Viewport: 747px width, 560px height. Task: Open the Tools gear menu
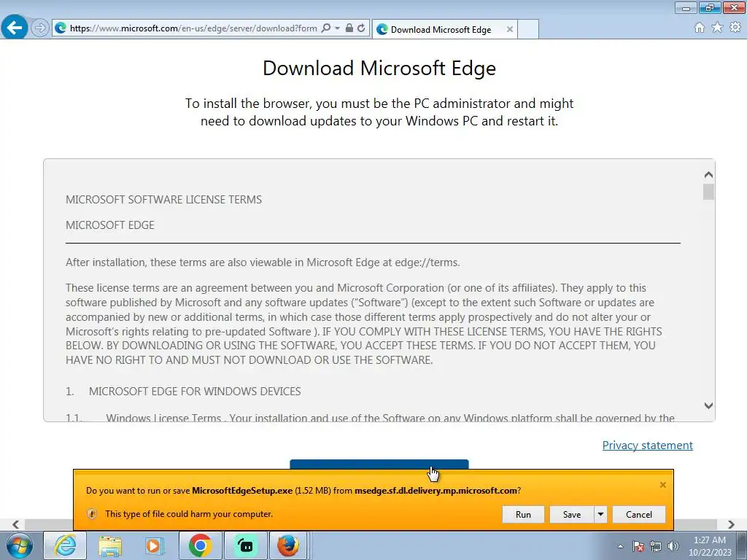735,28
